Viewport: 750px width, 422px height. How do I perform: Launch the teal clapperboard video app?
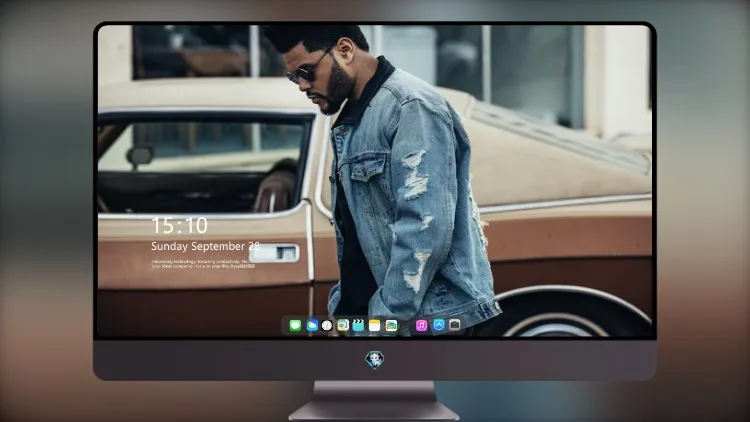coord(358,325)
